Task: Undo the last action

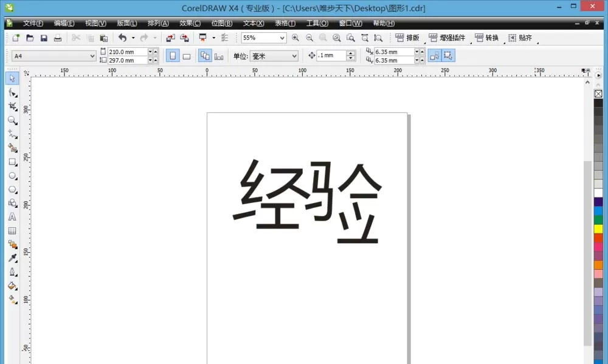Action: 123,38
